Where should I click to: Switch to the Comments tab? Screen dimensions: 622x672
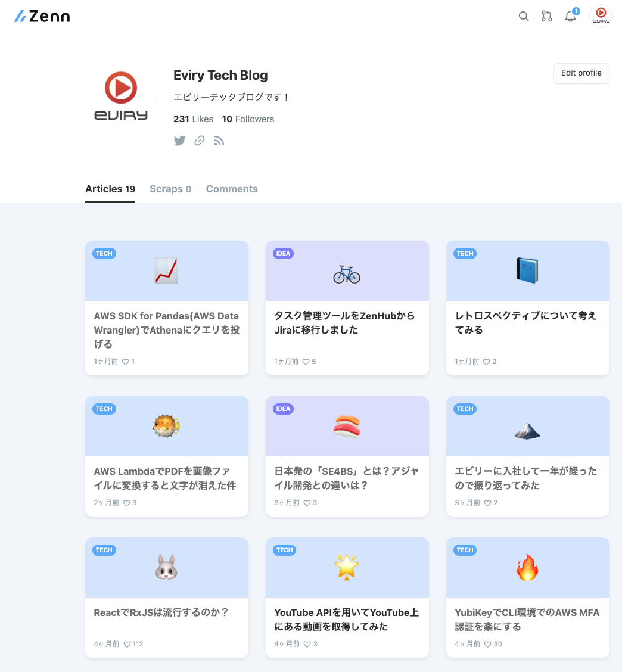click(232, 189)
